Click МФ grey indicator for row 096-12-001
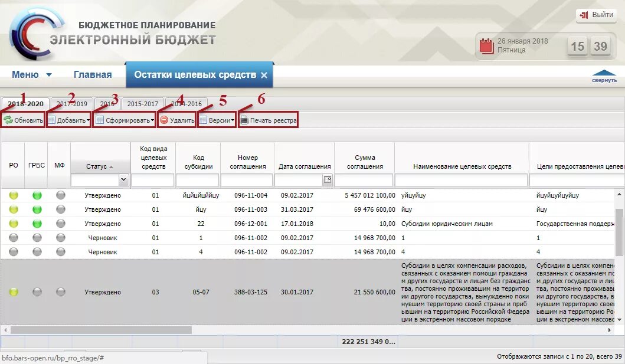Image resolution: width=625 pixels, height=364 pixels. coord(61,224)
